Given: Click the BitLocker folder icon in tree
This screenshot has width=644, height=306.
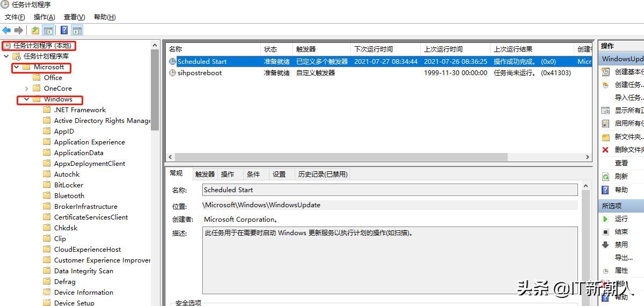Looking at the screenshot, I should click(x=47, y=185).
